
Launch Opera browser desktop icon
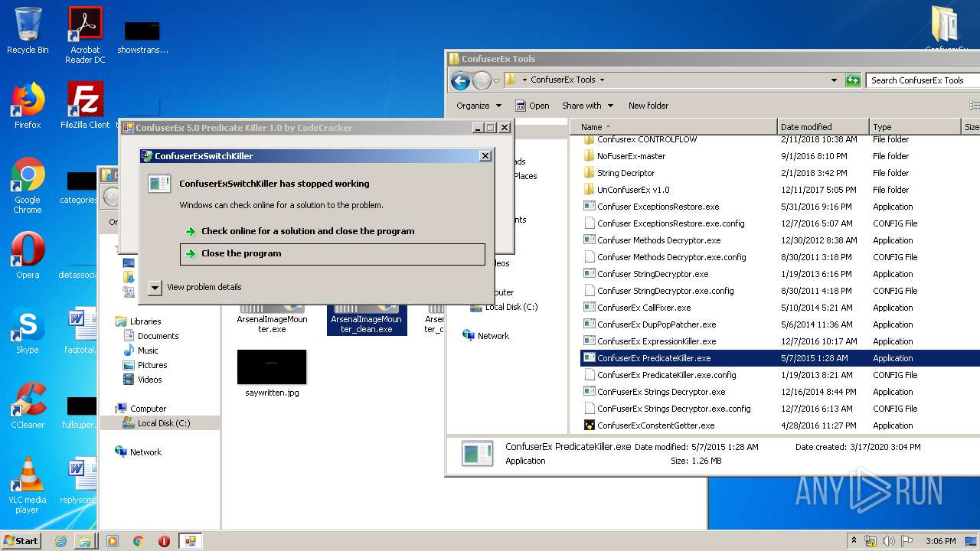pos(28,255)
